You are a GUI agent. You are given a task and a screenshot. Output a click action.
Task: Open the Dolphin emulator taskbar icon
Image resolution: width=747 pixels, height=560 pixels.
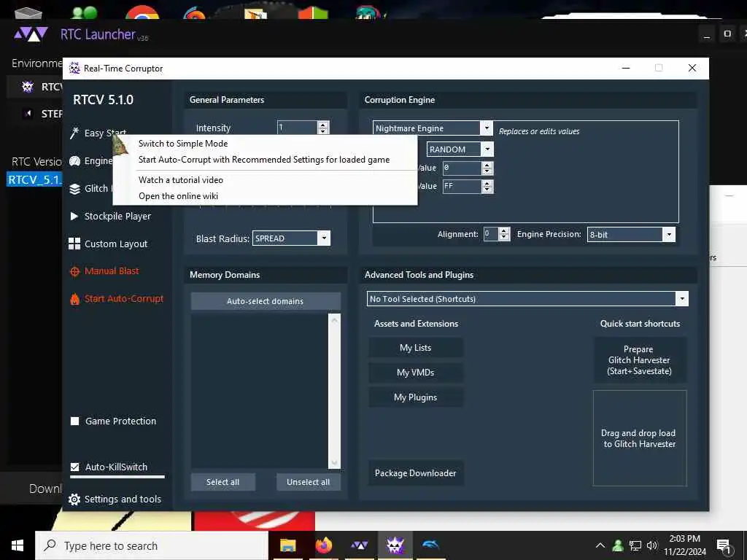point(430,545)
